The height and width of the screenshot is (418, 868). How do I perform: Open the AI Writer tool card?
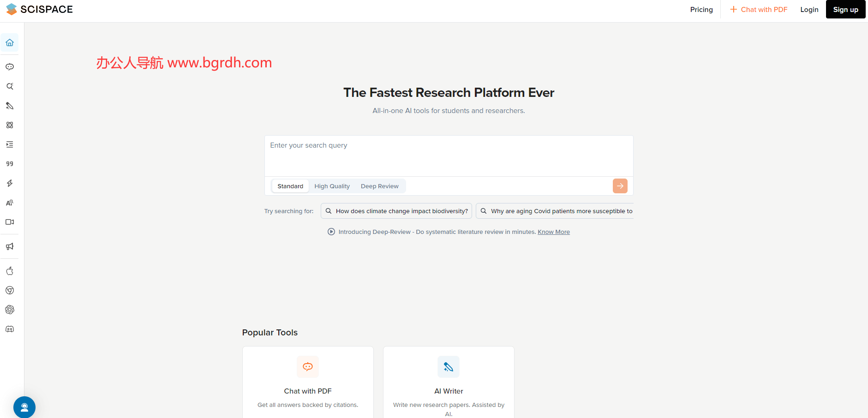[x=449, y=383]
